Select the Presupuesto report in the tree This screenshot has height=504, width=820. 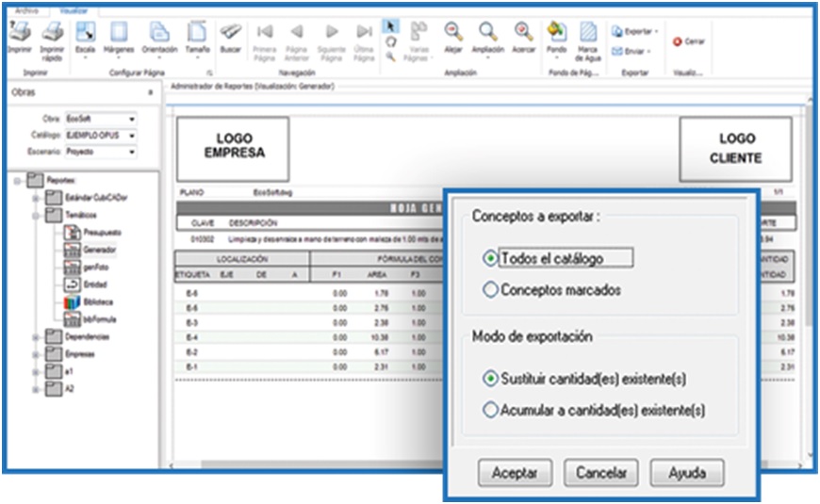coord(102,232)
